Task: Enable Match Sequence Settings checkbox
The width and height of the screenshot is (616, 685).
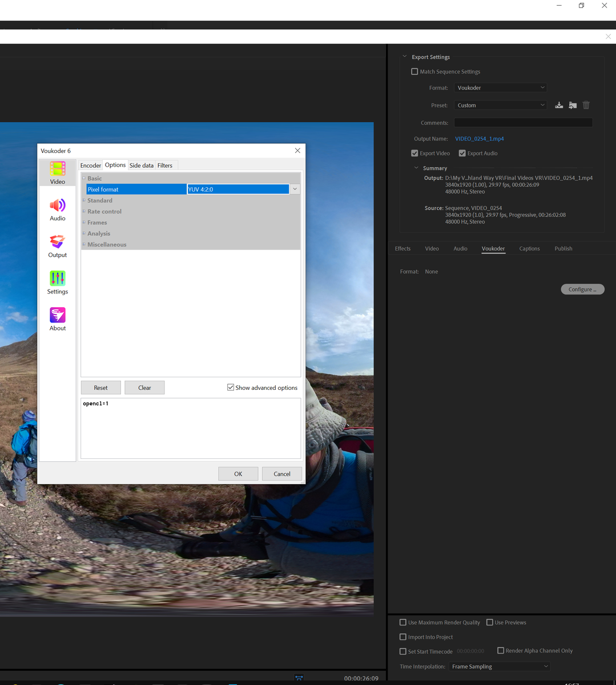Action: click(x=414, y=72)
